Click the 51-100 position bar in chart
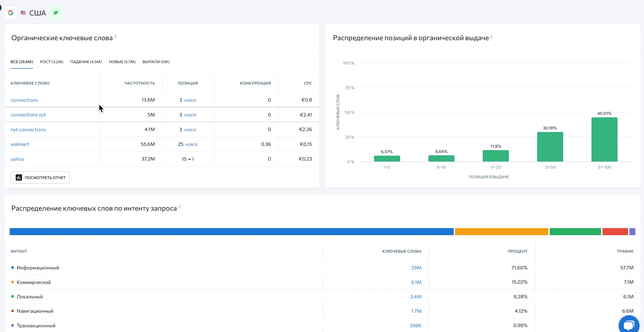This screenshot has width=644, height=332. (x=604, y=140)
